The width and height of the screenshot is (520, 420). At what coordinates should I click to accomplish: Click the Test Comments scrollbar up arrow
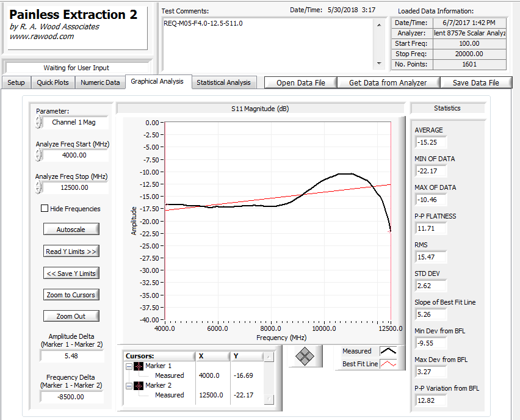[x=379, y=25]
